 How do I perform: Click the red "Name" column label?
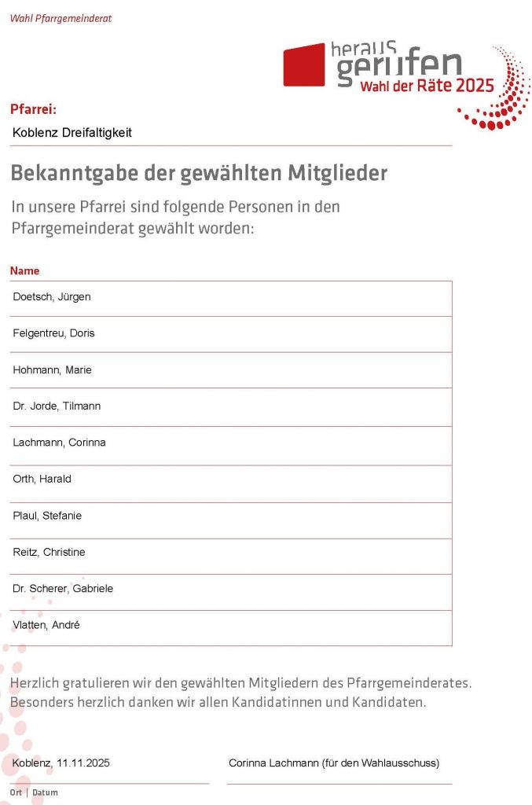coord(24,270)
